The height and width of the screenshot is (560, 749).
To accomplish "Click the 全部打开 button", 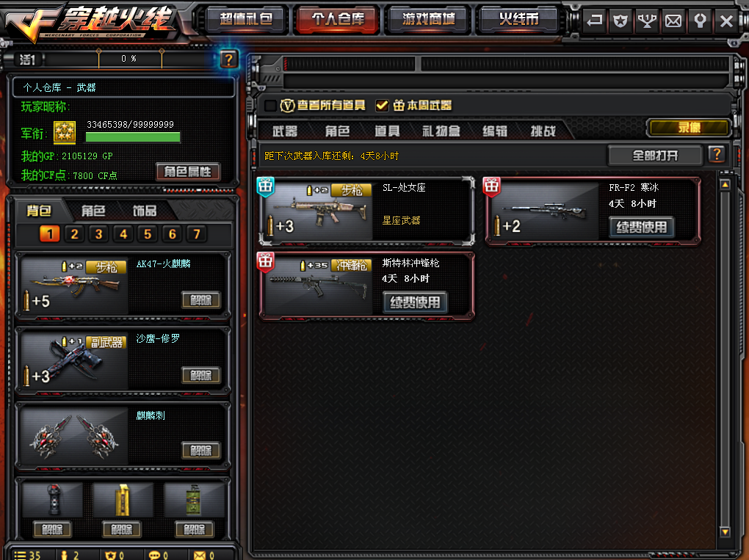I will pyautogui.click(x=655, y=155).
